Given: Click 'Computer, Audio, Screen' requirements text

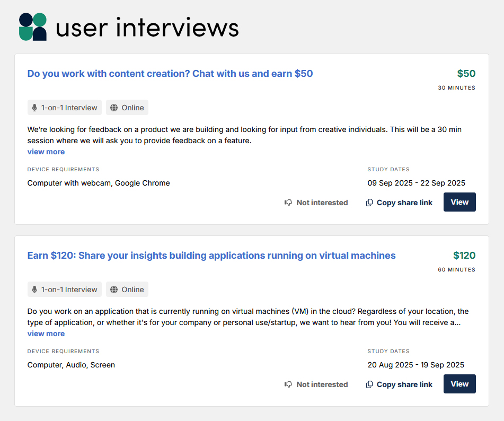Looking at the screenshot, I should click(x=71, y=365).
